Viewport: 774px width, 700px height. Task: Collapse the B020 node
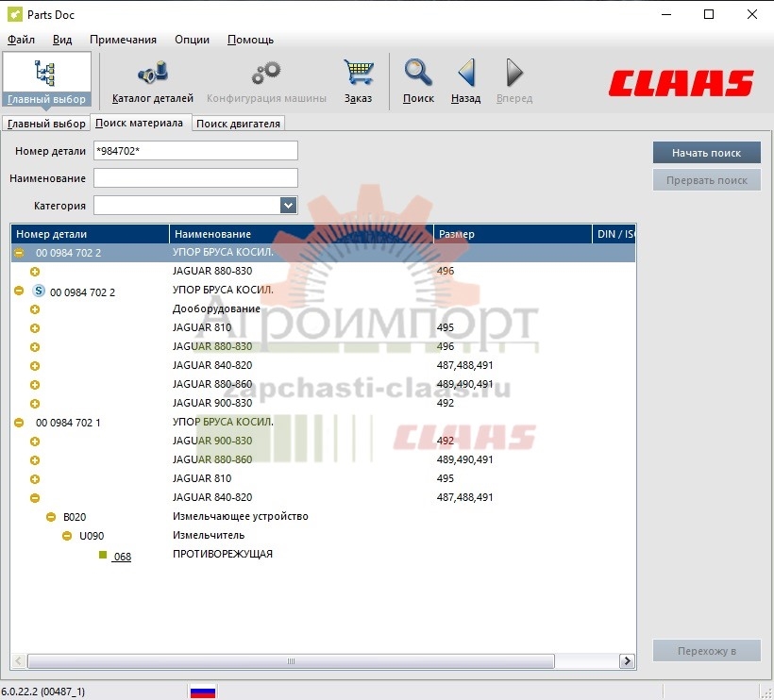(x=51, y=517)
